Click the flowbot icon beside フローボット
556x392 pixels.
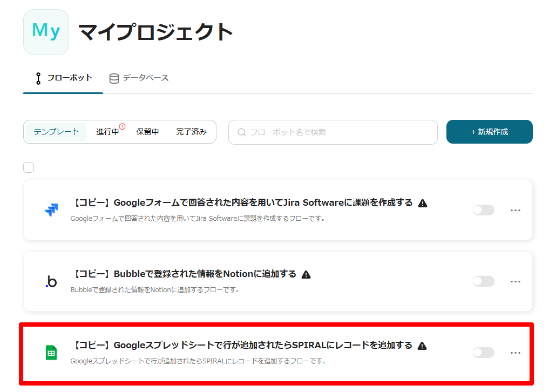38,78
